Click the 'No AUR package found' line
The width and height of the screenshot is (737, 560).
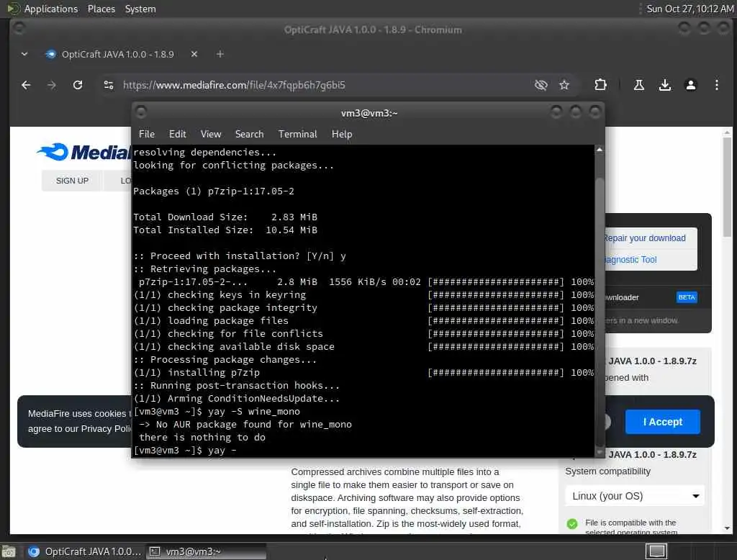(245, 425)
